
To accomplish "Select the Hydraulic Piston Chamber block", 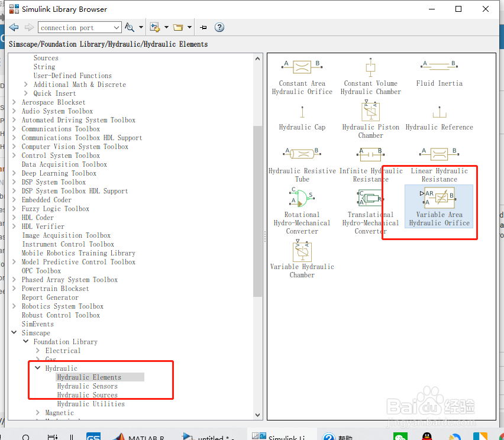I will point(371,119).
